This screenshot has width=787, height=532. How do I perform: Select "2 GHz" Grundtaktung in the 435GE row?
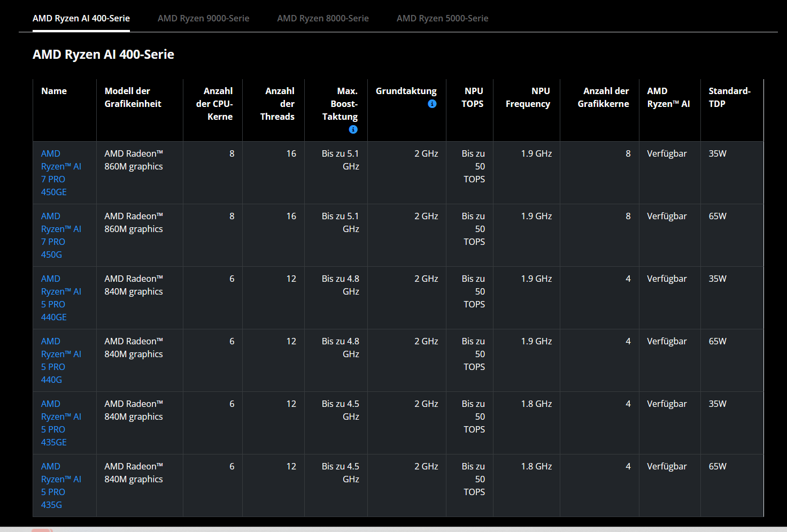pyautogui.click(x=426, y=404)
